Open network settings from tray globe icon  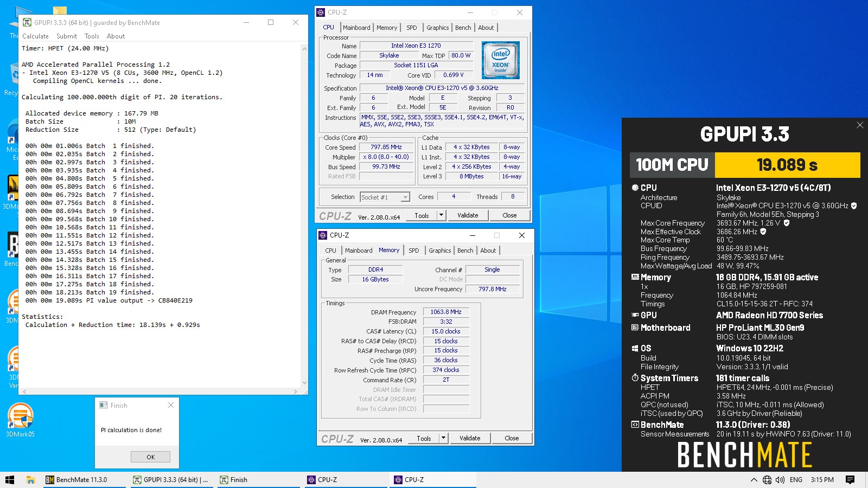point(767,480)
